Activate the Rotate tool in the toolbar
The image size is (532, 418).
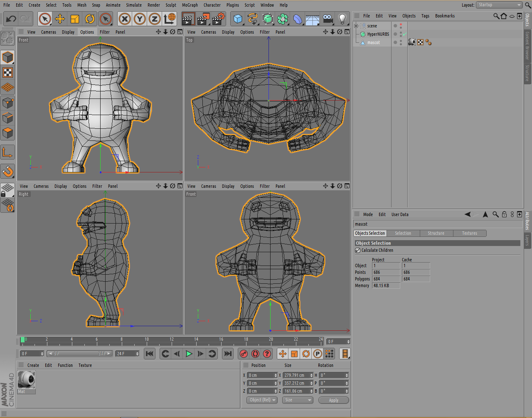90,19
